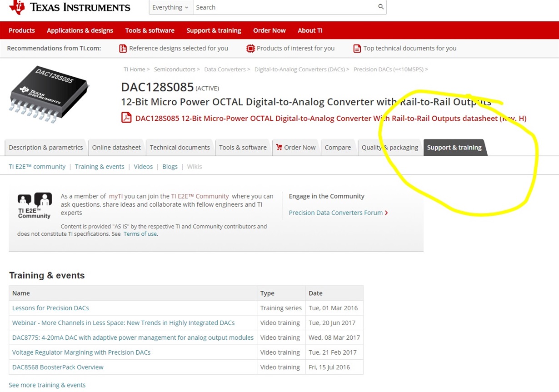The image size is (559, 392).
Task: Go to TI Home breadcrumb
Action: tap(134, 69)
